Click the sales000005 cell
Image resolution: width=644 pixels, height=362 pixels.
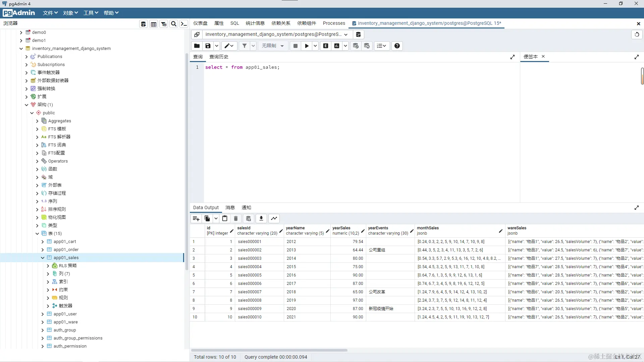click(259, 275)
